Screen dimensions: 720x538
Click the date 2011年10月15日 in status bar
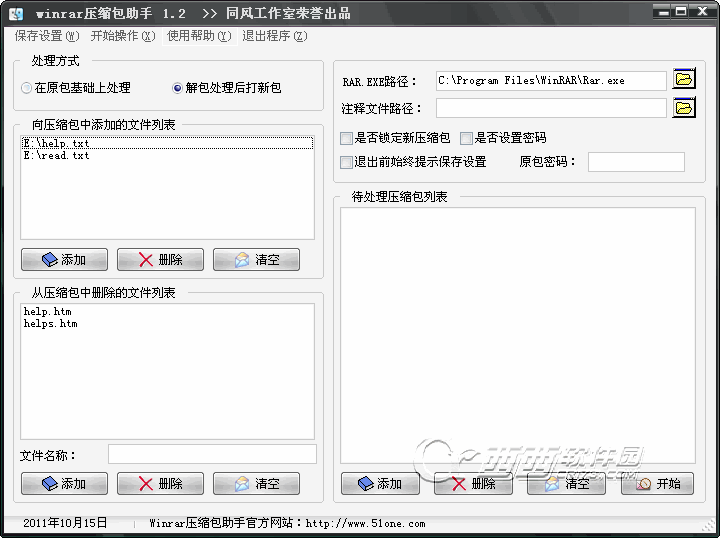(x=65, y=523)
